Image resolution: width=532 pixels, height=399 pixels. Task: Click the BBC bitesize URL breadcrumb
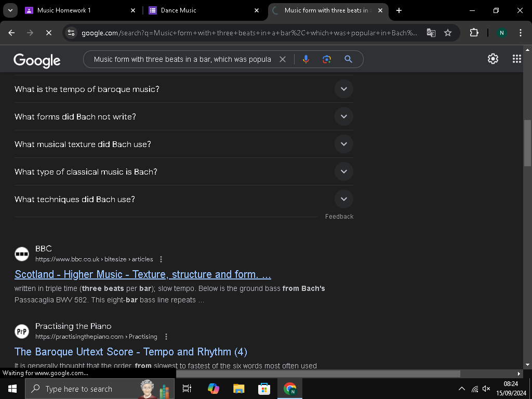tap(95, 259)
